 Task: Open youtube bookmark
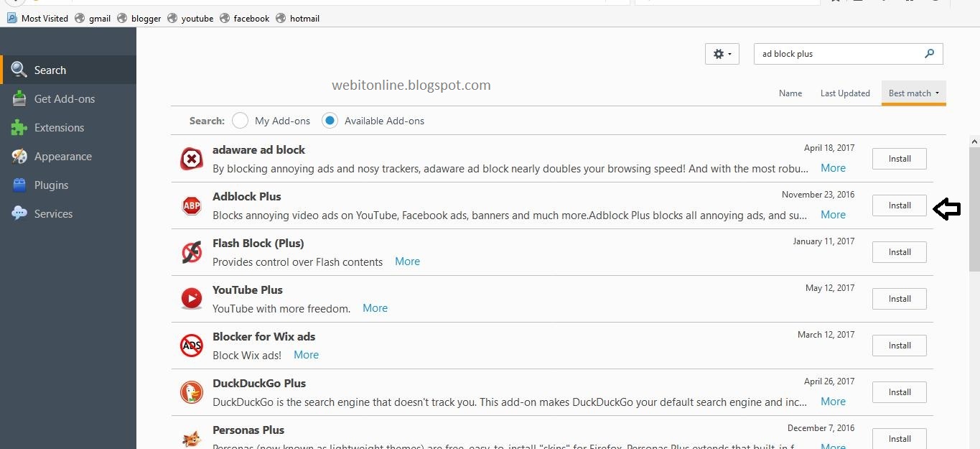(190, 18)
